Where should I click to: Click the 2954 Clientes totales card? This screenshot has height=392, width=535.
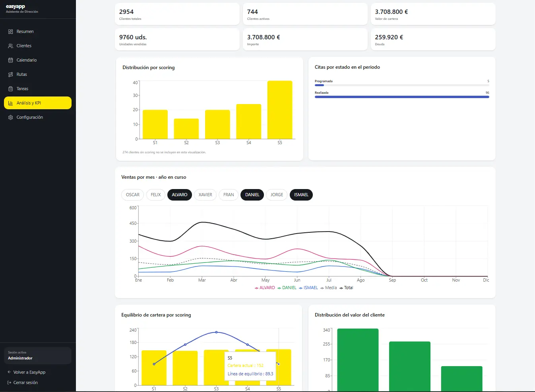tap(177, 14)
